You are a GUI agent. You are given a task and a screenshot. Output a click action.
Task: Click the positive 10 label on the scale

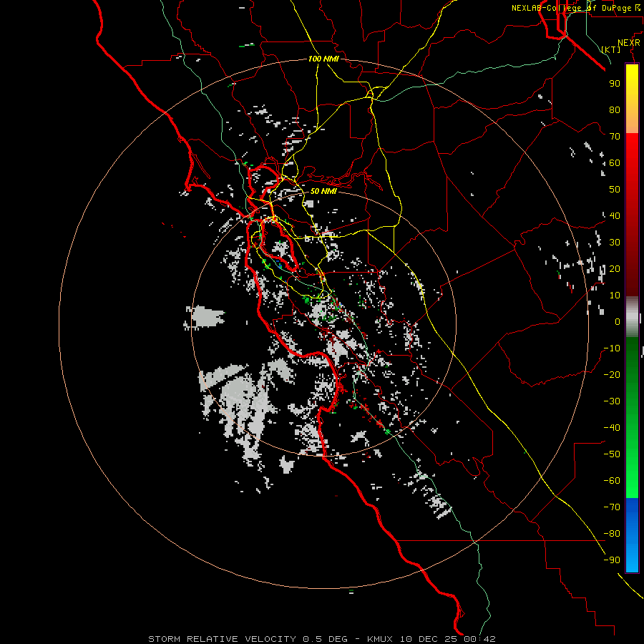615,296
